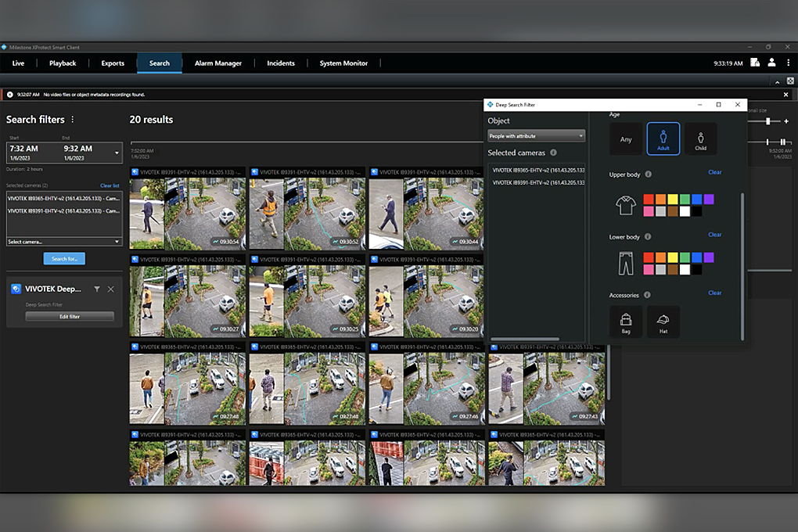798x532 pixels.
Task: Click the funnel icon on VIVOTEK Deep card
Action: click(x=97, y=289)
